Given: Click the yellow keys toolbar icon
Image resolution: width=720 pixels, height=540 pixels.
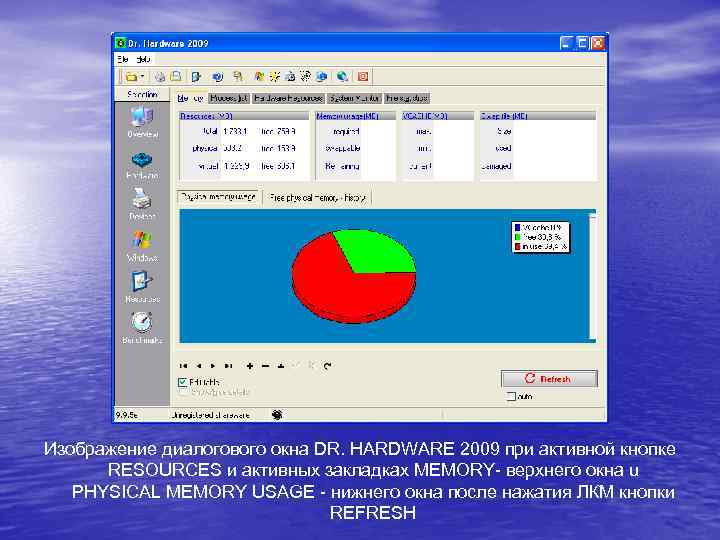Looking at the screenshot, I should click(238, 77).
